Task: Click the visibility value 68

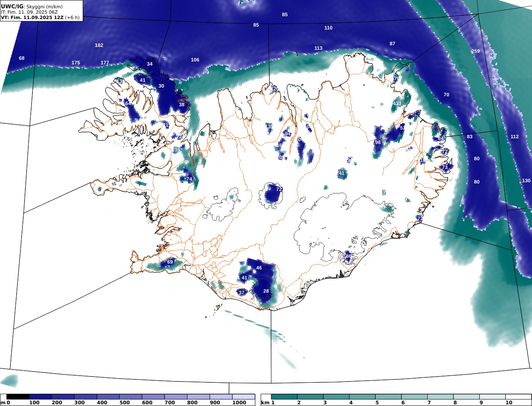Action: [22, 58]
